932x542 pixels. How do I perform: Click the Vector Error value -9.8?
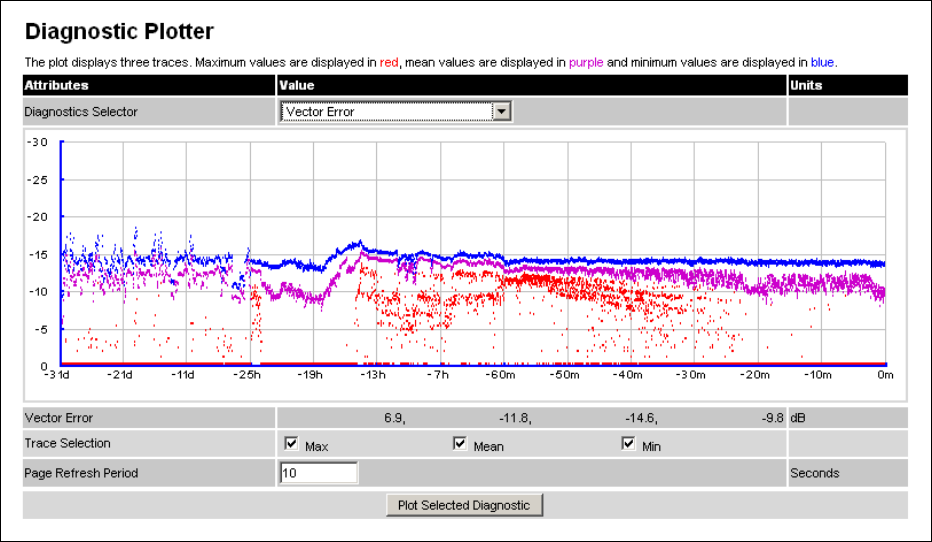pos(773,418)
